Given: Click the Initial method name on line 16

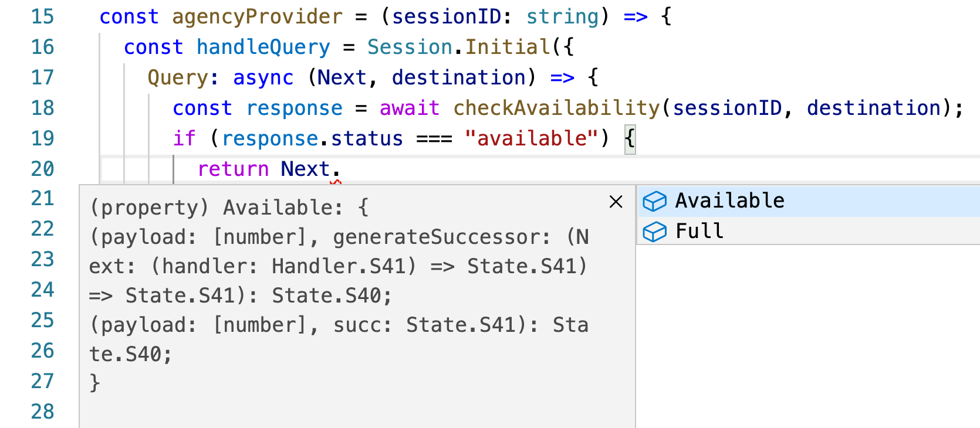Looking at the screenshot, I should coord(508,47).
